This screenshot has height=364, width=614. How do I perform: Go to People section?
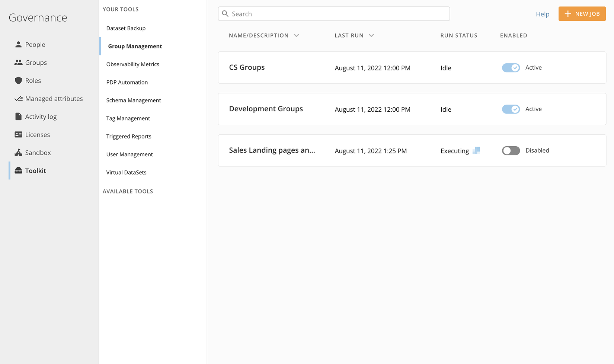(35, 45)
